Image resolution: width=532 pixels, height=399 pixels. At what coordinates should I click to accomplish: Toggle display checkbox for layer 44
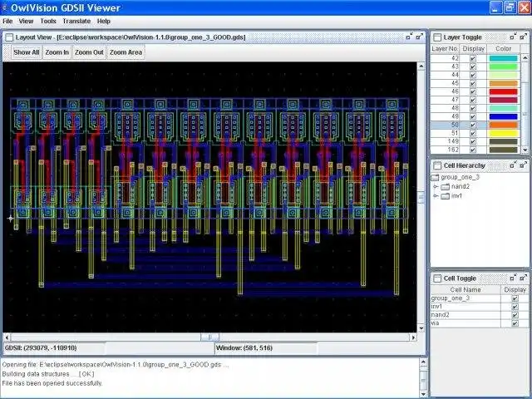pos(473,75)
